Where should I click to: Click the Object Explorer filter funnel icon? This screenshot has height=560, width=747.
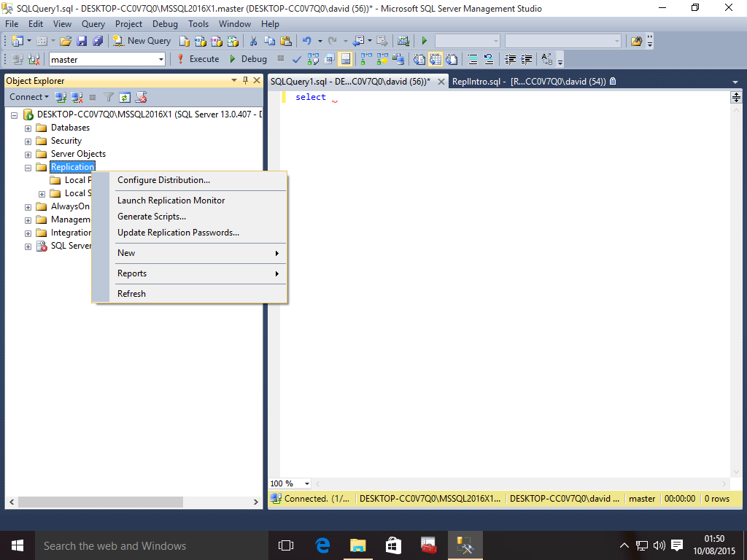[109, 97]
